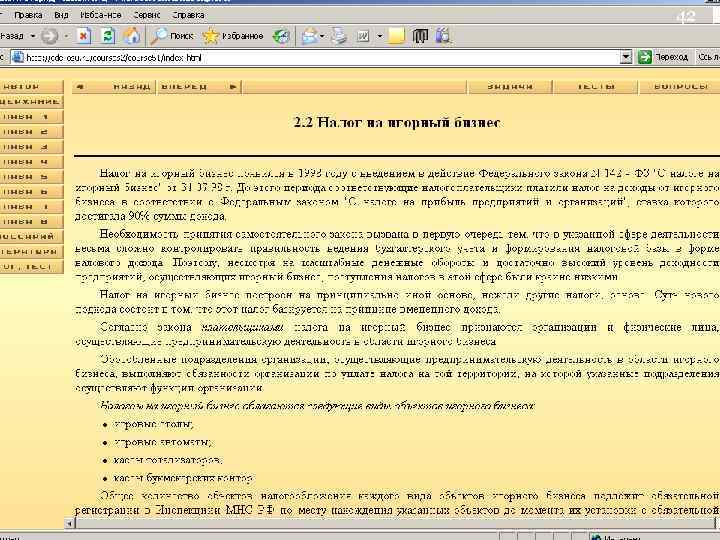This screenshot has width=720, height=540.
Task: Click the НАЗАД page navigation button
Action: 113,87
